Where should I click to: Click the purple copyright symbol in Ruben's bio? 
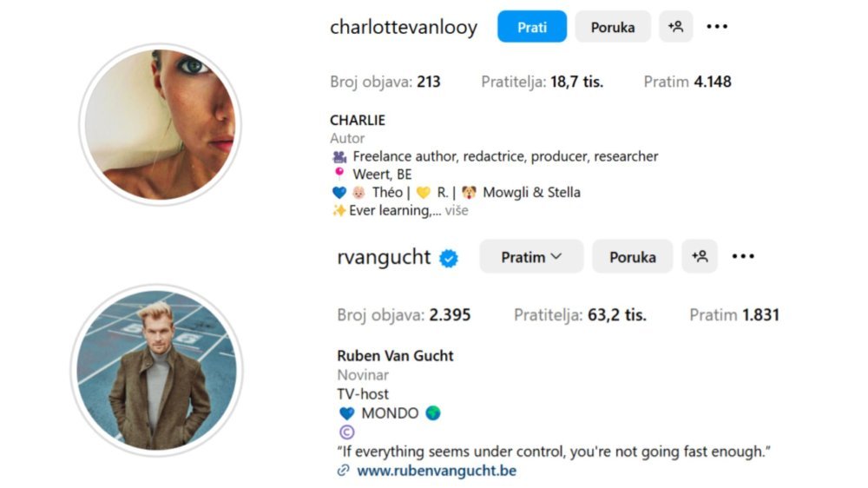tap(346, 432)
